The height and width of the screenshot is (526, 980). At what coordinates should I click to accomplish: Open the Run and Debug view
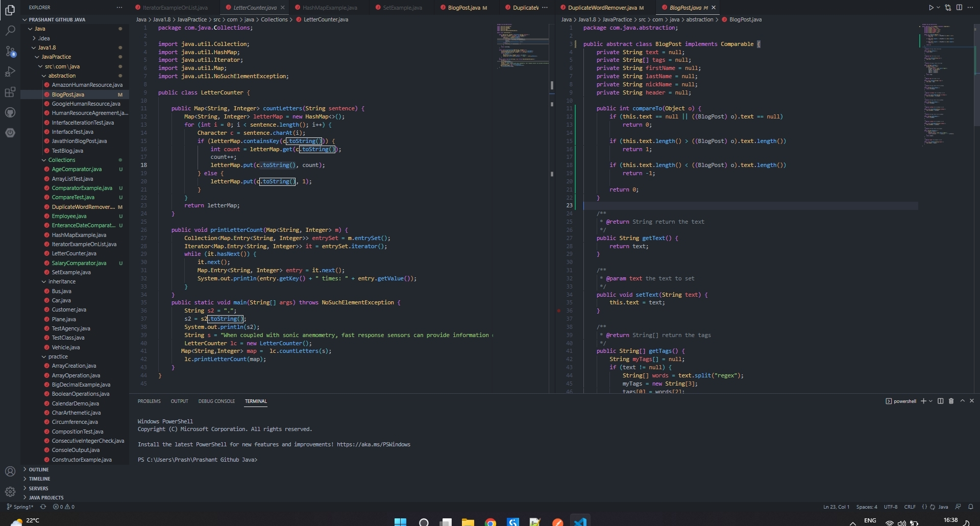[10, 71]
